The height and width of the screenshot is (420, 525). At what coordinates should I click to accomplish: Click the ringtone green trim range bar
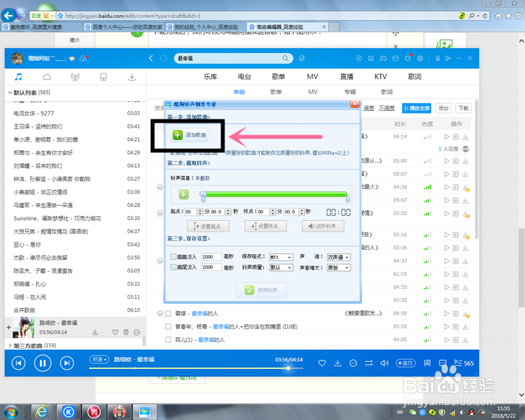pyautogui.click(x=274, y=194)
